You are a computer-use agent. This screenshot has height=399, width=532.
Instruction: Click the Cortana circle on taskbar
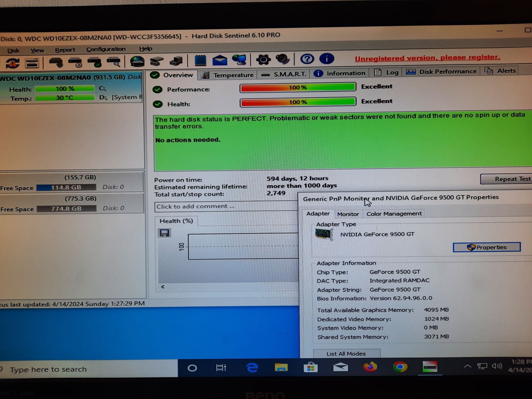pos(192,368)
